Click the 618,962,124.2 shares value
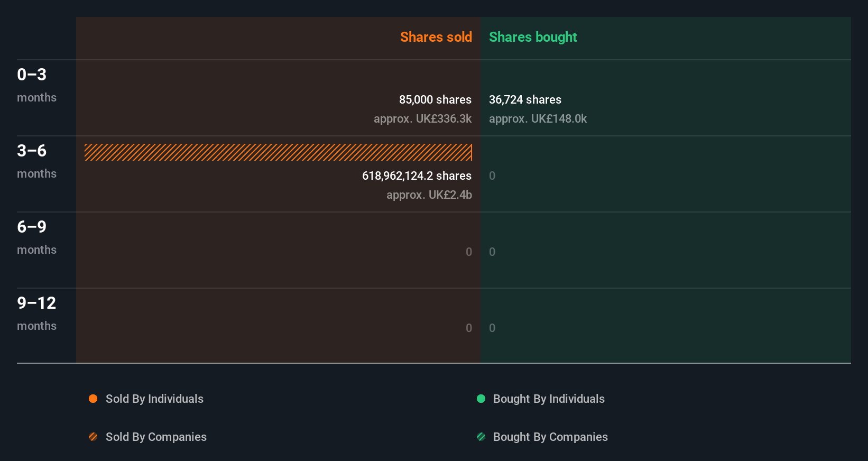 (417, 176)
